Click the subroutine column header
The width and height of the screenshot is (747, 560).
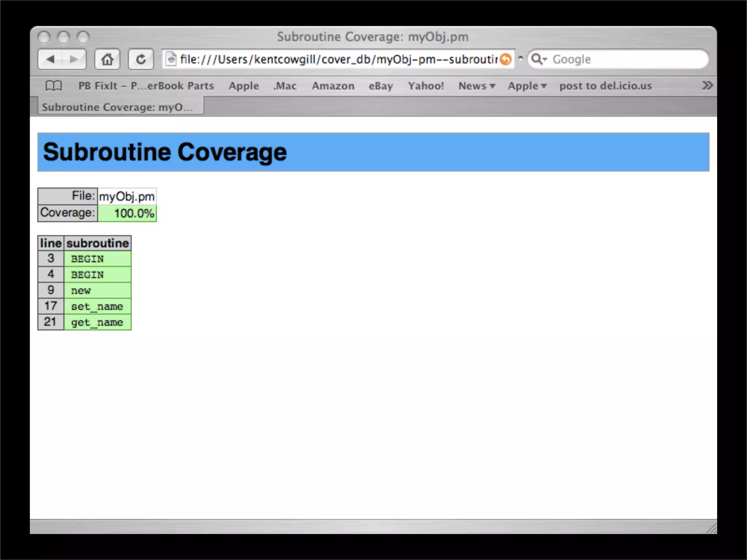click(98, 243)
